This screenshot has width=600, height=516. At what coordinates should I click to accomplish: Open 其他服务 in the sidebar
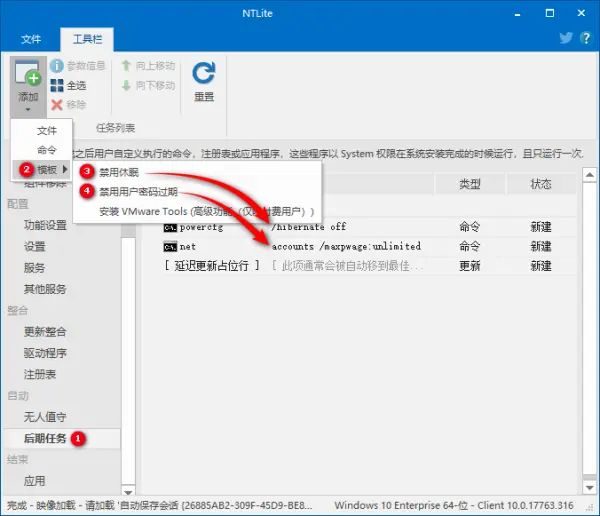(x=45, y=289)
